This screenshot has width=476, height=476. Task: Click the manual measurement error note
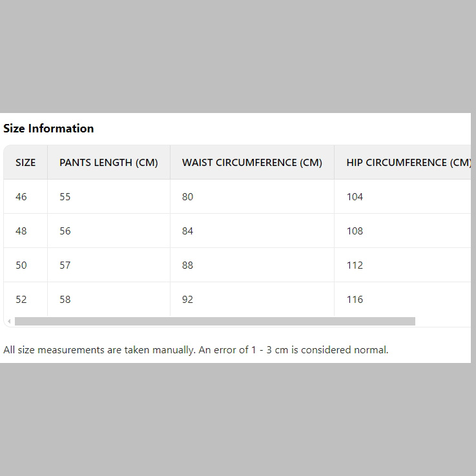tap(196, 350)
